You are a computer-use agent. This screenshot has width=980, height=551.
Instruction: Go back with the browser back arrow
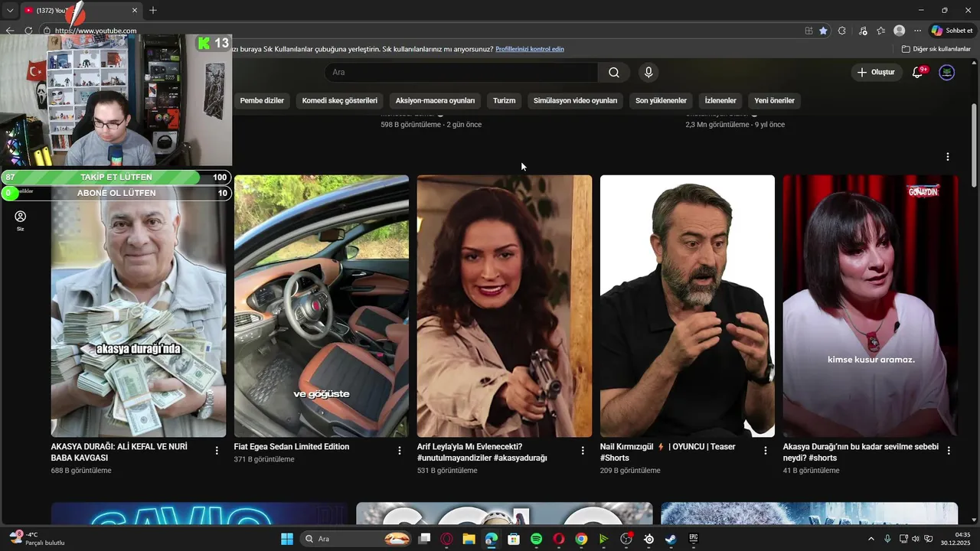coord(9,31)
